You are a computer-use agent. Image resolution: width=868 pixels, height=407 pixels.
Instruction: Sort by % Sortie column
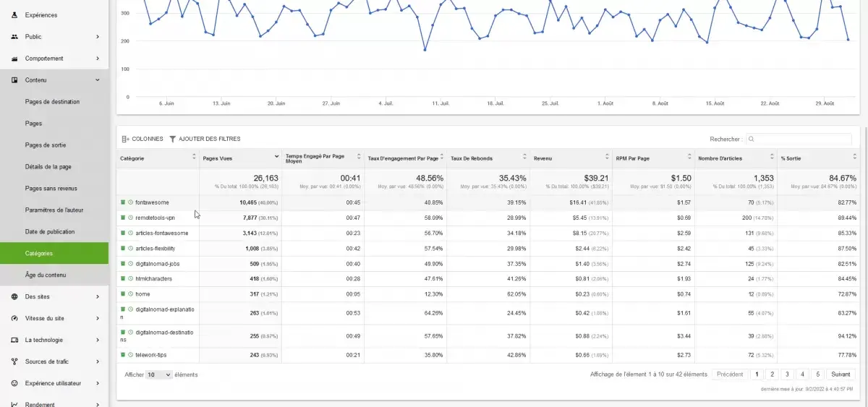[x=854, y=157]
